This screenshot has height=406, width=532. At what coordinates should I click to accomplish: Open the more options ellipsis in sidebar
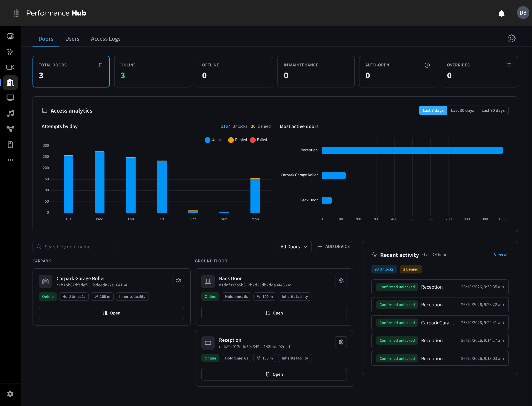click(10, 160)
